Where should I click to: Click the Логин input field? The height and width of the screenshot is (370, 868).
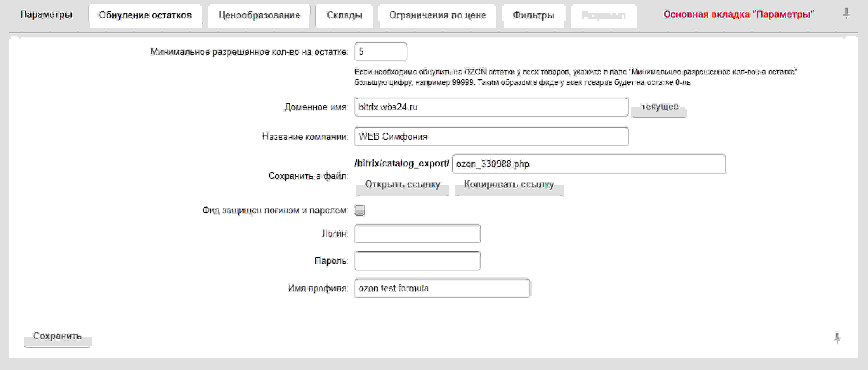click(x=417, y=233)
